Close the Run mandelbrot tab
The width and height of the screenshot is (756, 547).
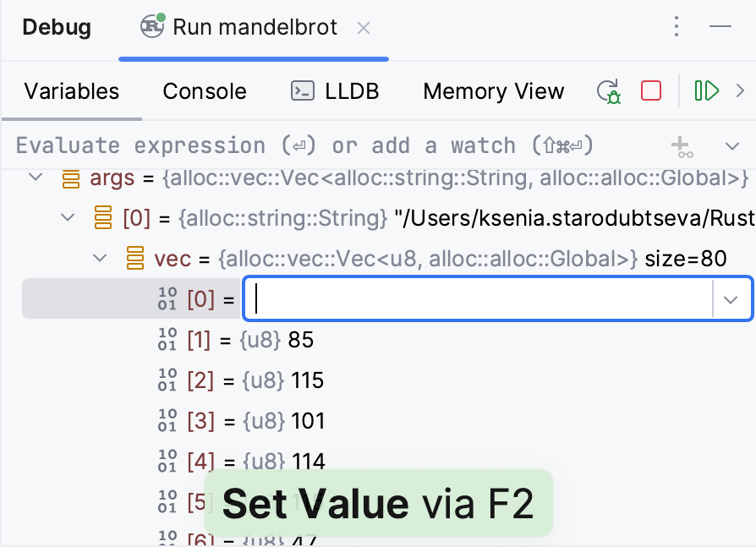[364, 28]
